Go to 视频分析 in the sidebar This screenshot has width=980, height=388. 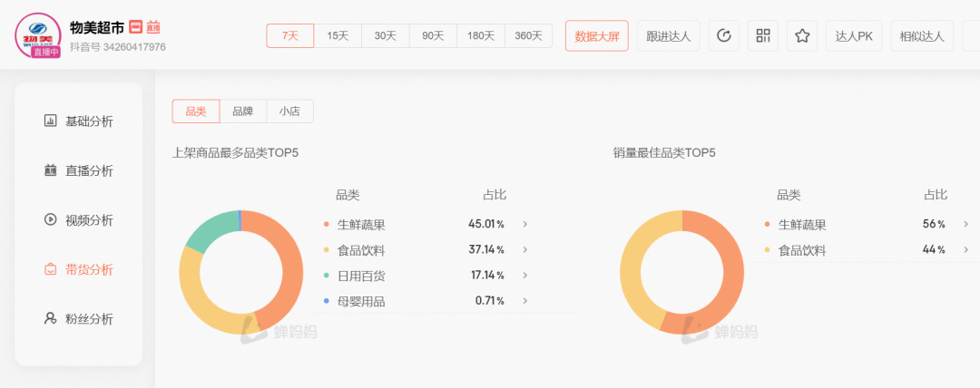(79, 220)
